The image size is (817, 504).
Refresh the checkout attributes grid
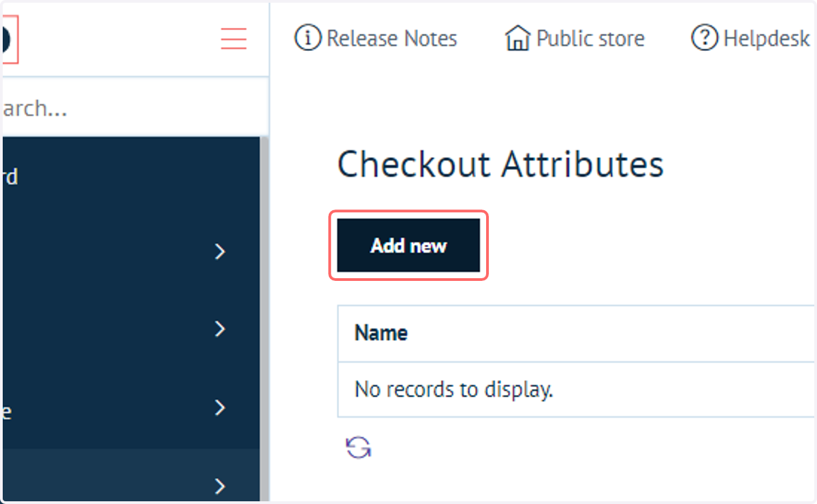[358, 447]
